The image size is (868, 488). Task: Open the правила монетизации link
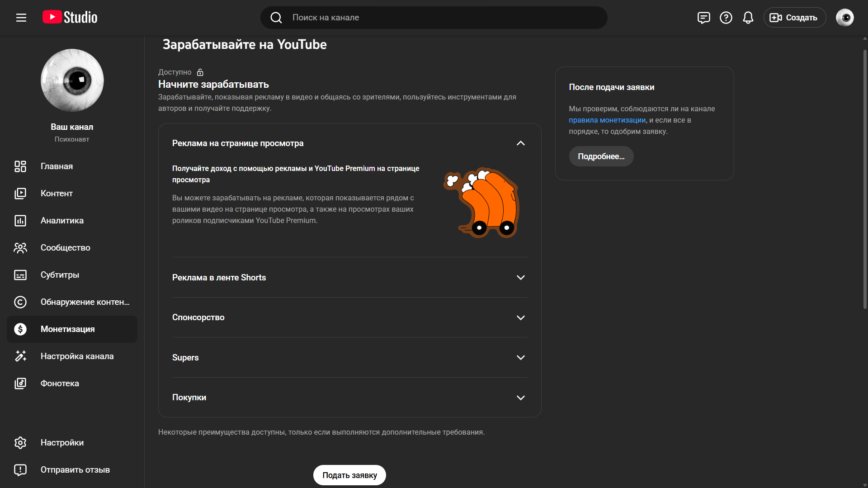pyautogui.click(x=607, y=120)
